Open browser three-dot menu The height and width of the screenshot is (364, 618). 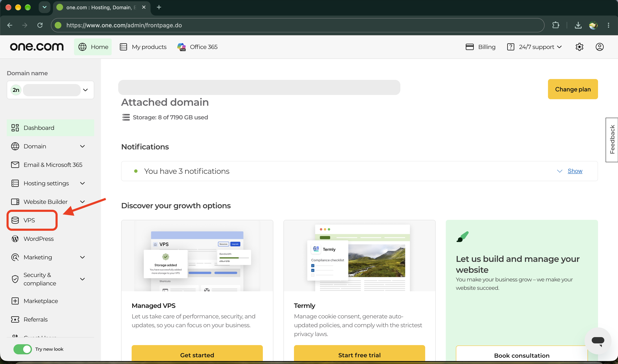point(608,25)
